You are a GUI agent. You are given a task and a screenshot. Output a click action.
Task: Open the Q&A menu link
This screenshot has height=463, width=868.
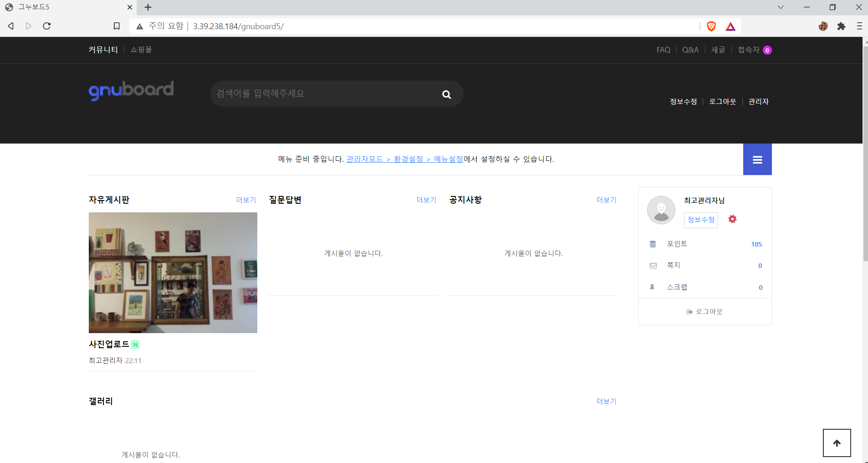(x=690, y=50)
